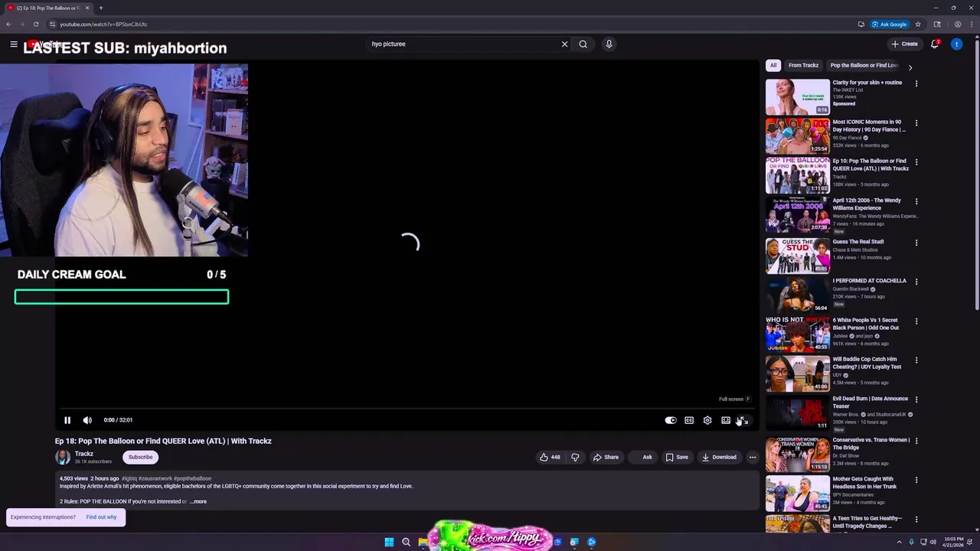Screen dimensions: 980x551
Task: Switch to theater mode view
Action: point(726,420)
